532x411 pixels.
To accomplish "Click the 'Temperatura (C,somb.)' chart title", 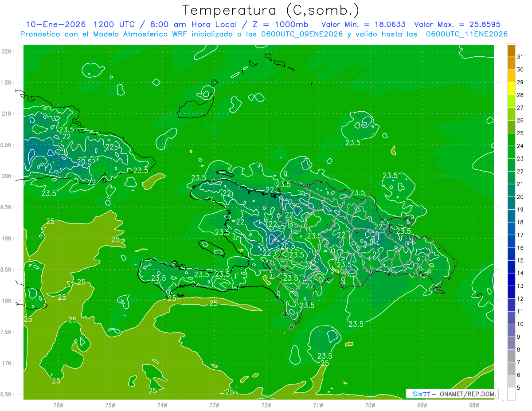I will tap(271, 10).
